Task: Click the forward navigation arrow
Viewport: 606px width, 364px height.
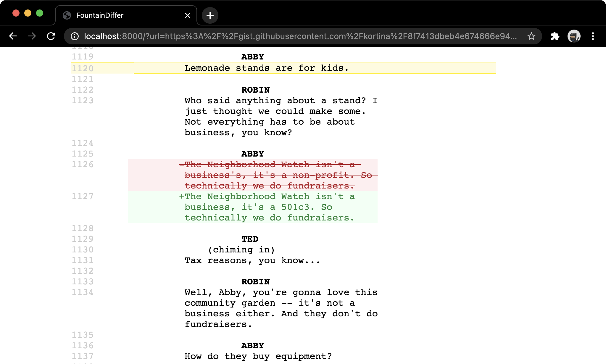Action: pyautogui.click(x=32, y=36)
